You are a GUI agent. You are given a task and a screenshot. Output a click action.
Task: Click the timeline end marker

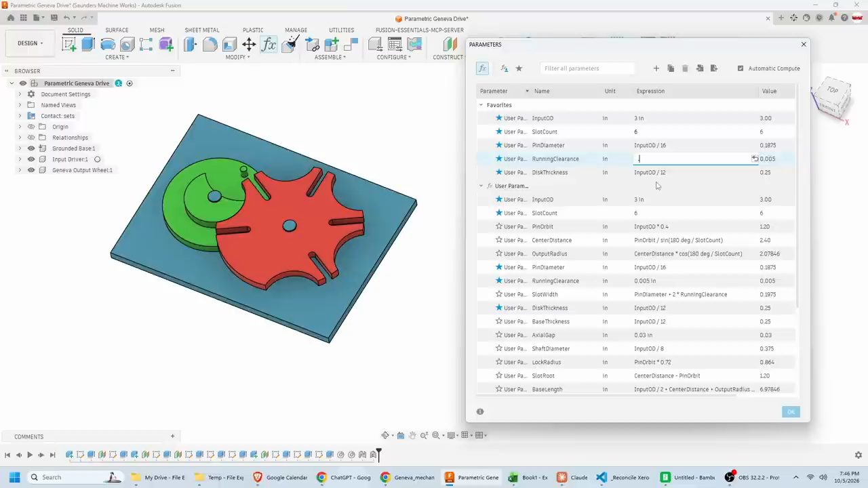point(379,454)
